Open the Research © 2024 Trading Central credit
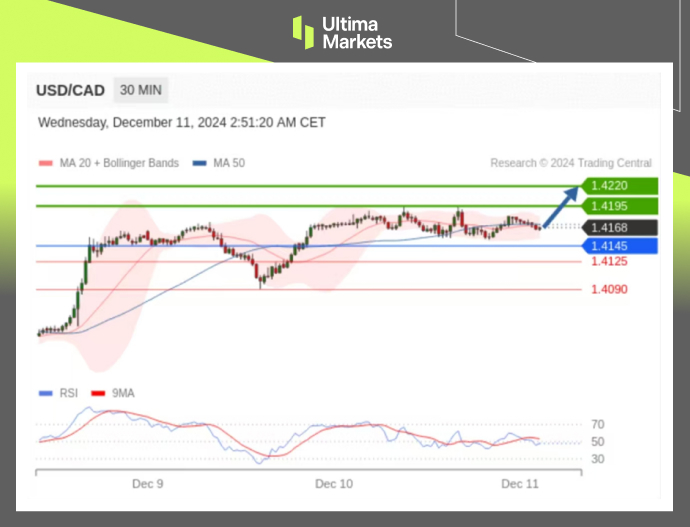 tap(570, 163)
